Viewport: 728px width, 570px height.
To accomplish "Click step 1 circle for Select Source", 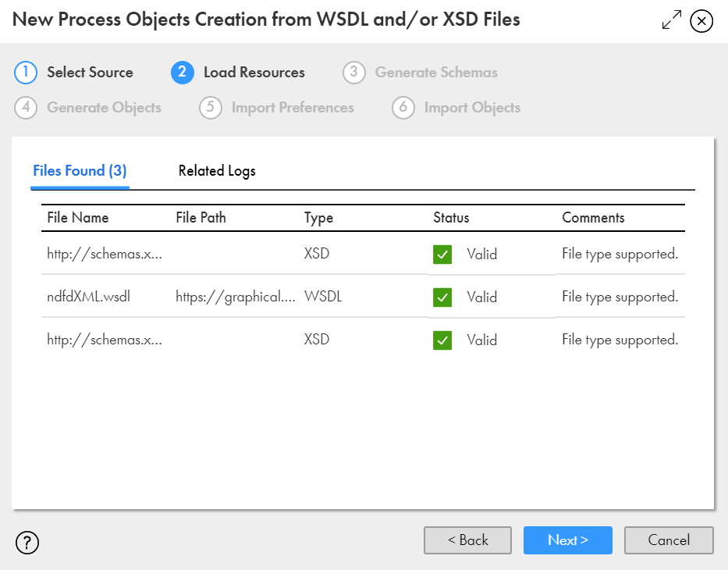I will pyautogui.click(x=26, y=73).
